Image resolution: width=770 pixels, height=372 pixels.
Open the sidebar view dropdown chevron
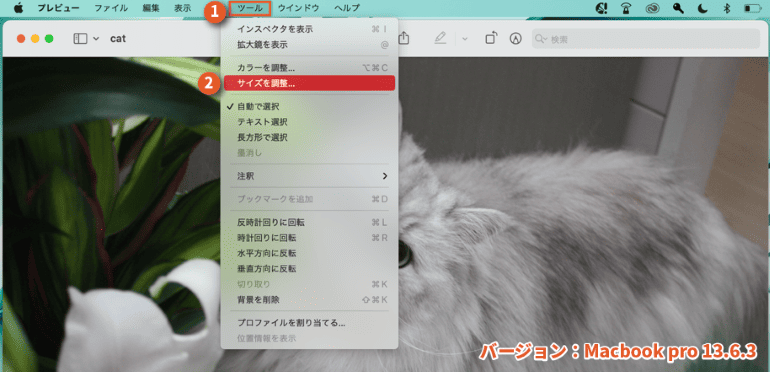pyautogui.click(x=95, y=38)
